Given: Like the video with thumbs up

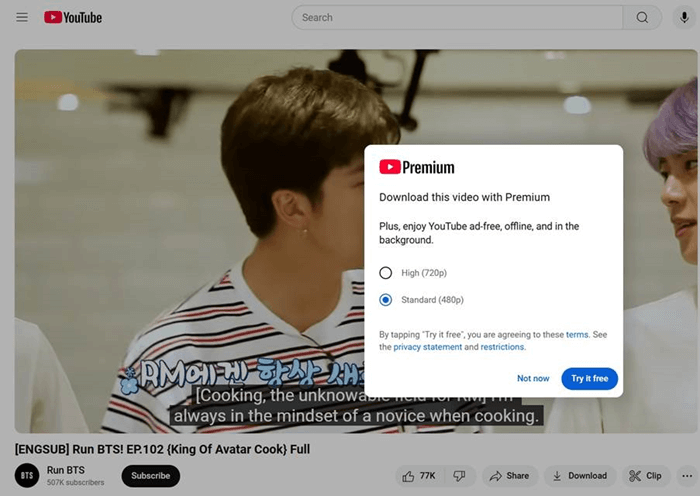Looking at the screenshot, I should click(418, 476).
